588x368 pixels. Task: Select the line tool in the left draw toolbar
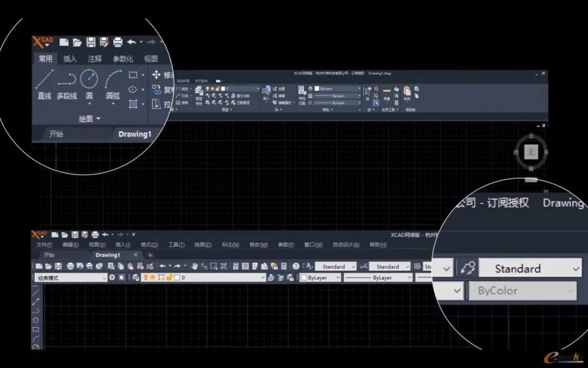pos(35,292)
